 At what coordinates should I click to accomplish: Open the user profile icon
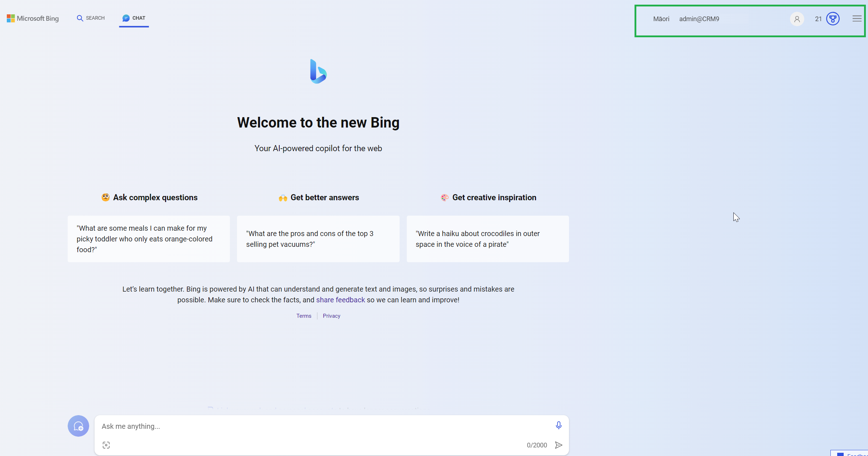797,19
